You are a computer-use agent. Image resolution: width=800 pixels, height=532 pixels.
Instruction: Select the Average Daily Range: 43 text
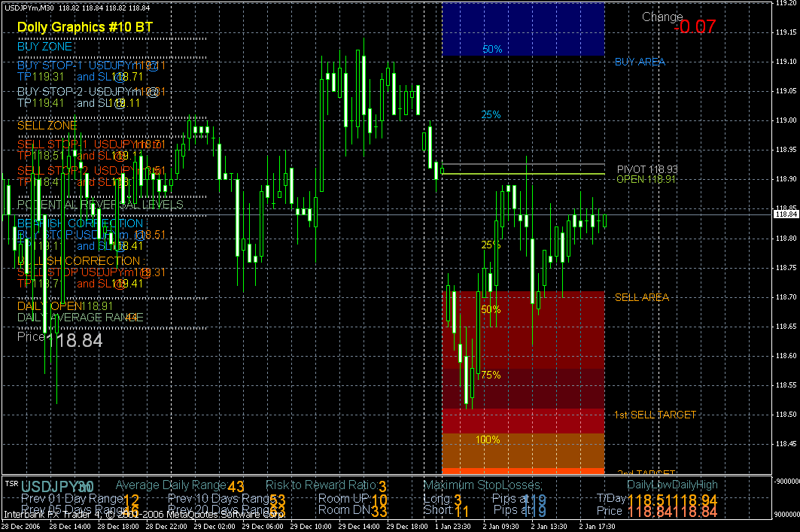(180, 485)
